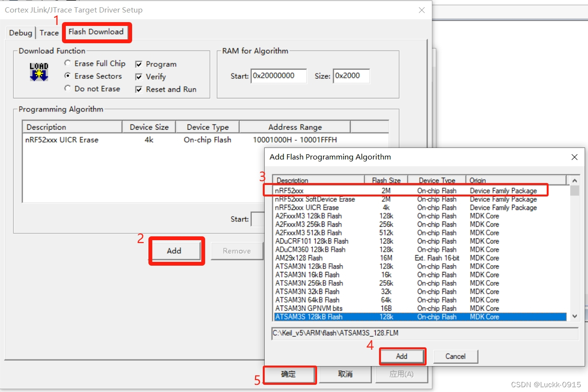Click the 应用(A) apply button
Screen dimensions: 588x392
point(401,374)
